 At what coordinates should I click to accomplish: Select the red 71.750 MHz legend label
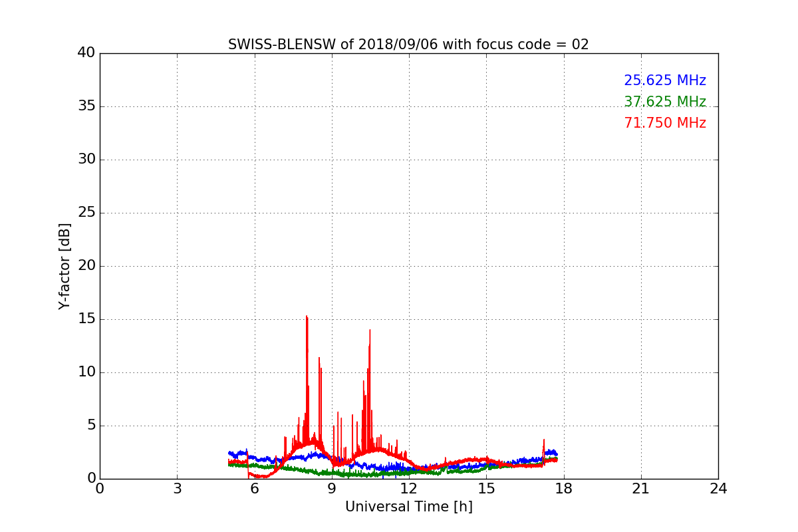pyautogui.click(x=665, y=123)
